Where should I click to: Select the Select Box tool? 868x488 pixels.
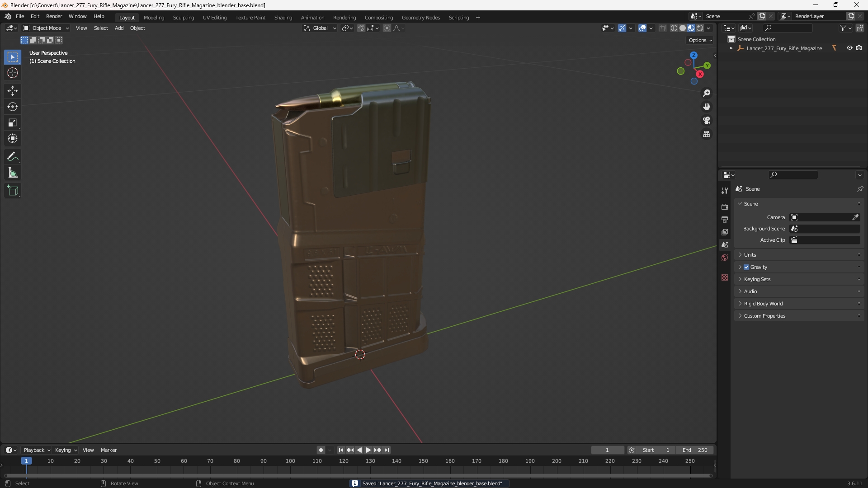(13, 57)
